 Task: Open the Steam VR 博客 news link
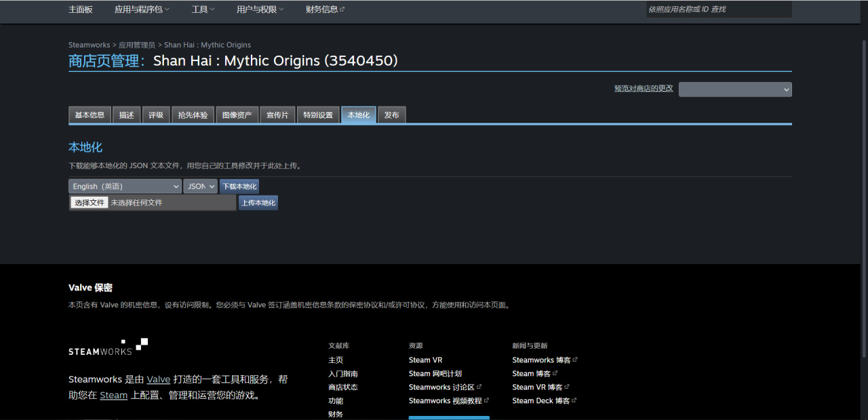[x=541, y=387]
